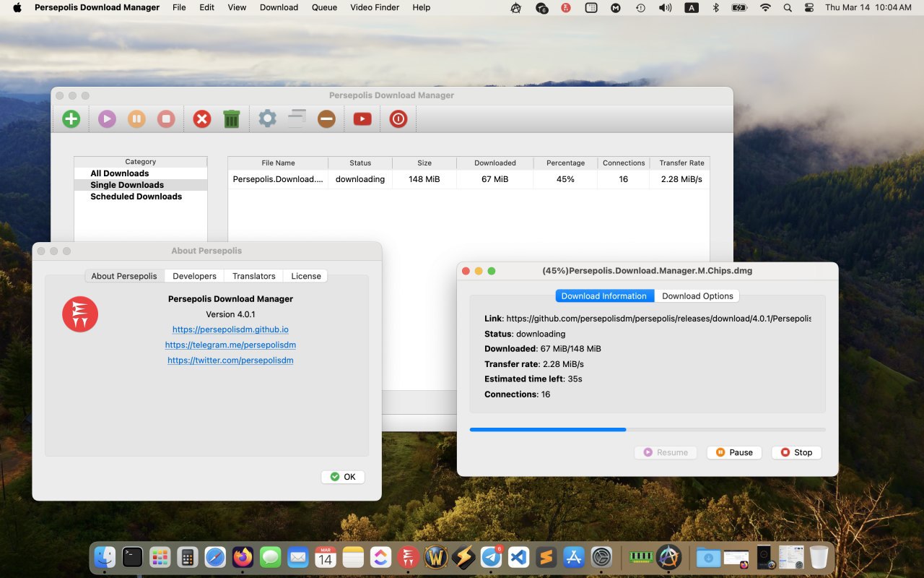
Task: Switch to the License tab
Action: point(306,276)
